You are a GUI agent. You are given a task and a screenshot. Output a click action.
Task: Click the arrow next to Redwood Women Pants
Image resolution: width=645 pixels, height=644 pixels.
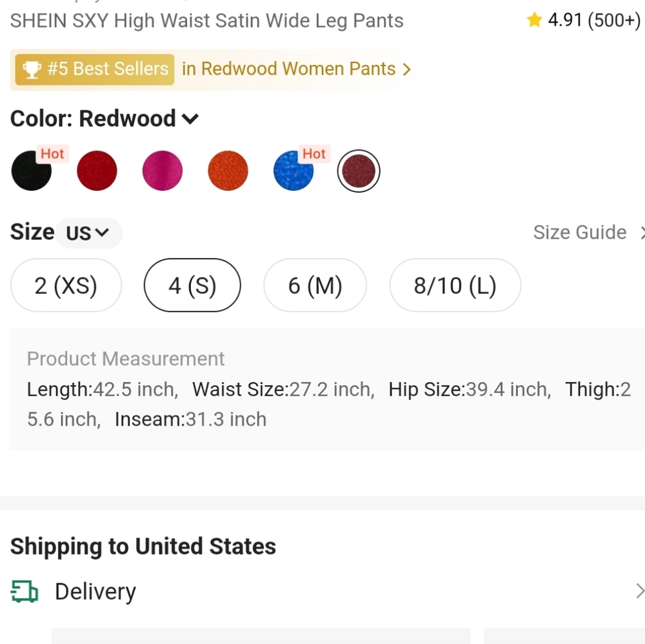pyautogui.click(x=407, y=68)
